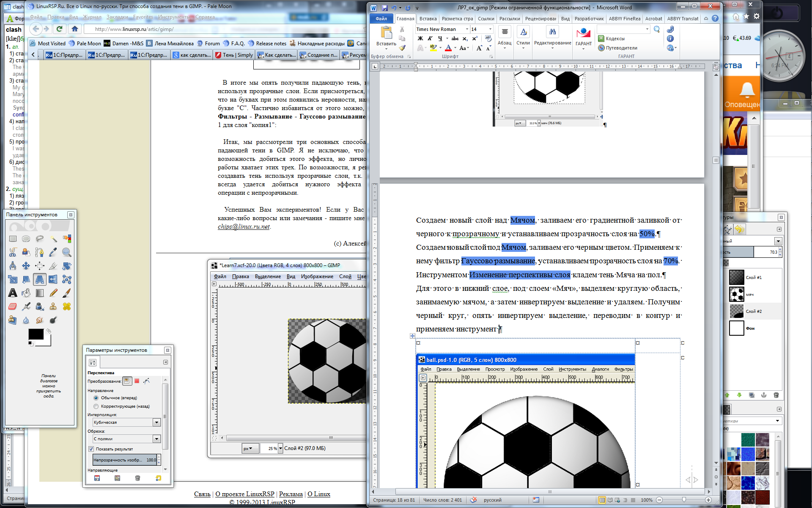This screenshot has width=812, height=508.
Task: Choose the Blend gradient tool
Action: pos(40,293)
